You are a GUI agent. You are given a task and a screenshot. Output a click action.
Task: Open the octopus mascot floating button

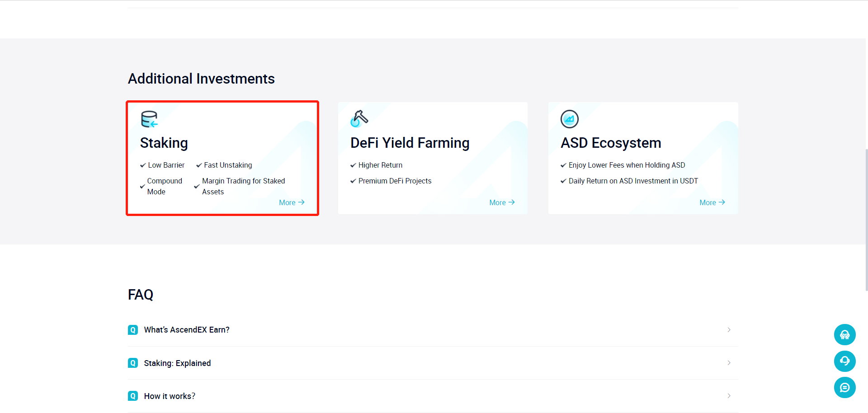click(844, 335)
